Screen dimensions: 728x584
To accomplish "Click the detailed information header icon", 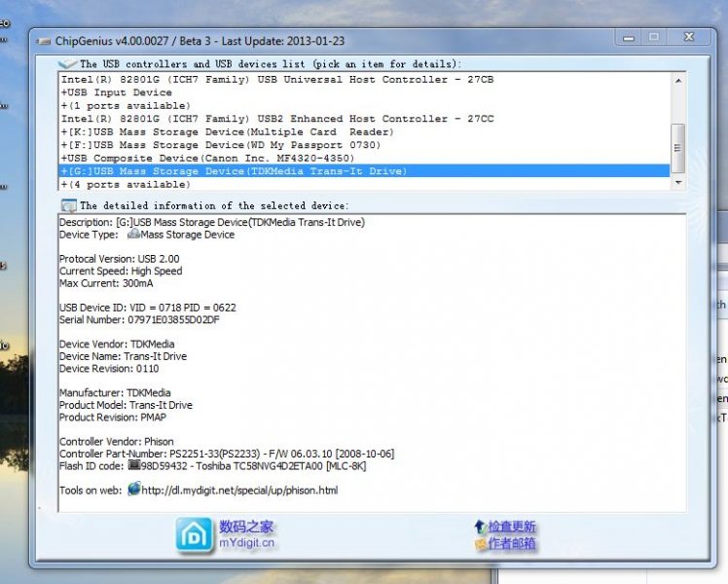I will 69,205.
